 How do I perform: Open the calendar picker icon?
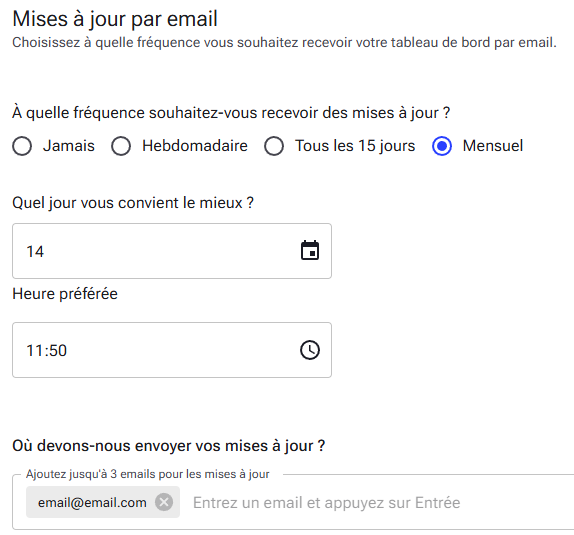[x=310, y=251]
